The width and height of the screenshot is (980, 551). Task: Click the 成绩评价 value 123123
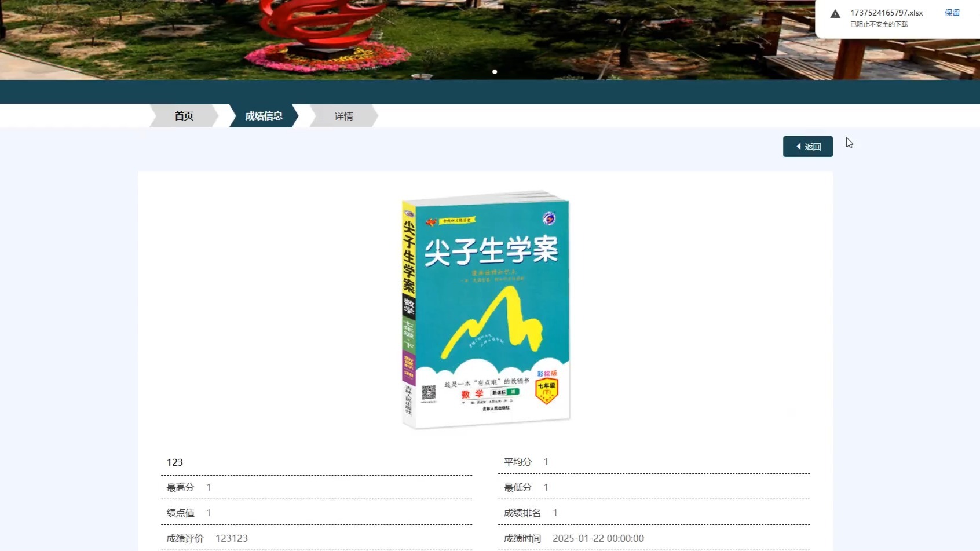click(232, 538)
